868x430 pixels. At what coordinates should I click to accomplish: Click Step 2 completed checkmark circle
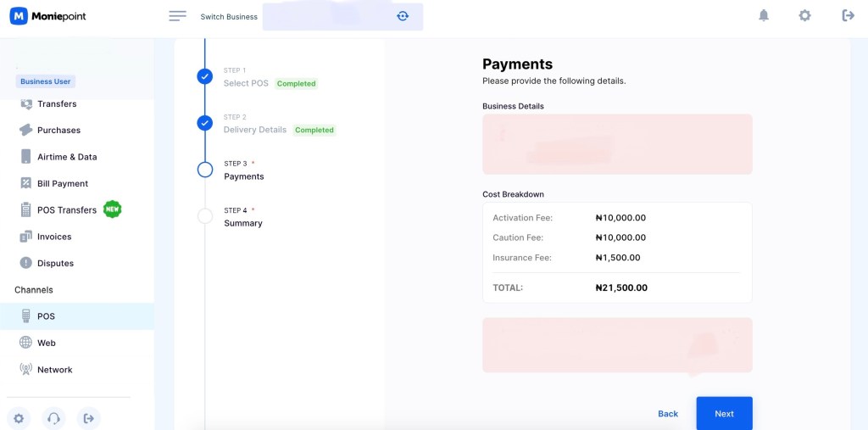(x=205, y=123)
